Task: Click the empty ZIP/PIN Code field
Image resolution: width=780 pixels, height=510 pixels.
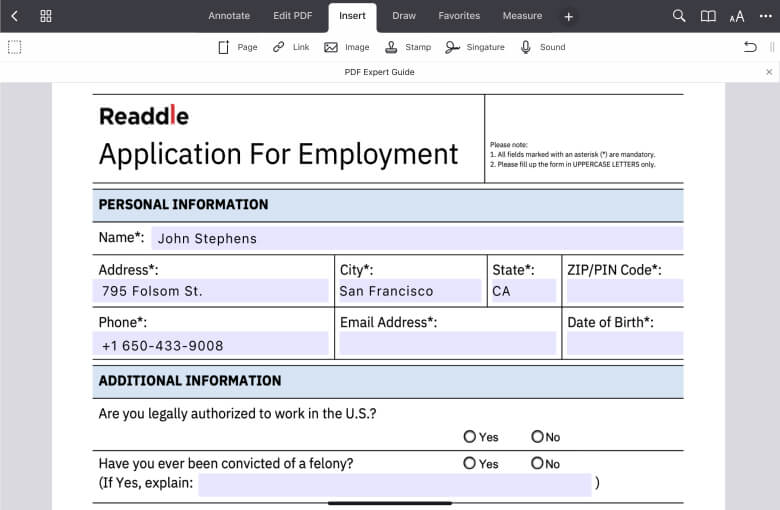Action: pyautogui.click(x=625, y=291)
